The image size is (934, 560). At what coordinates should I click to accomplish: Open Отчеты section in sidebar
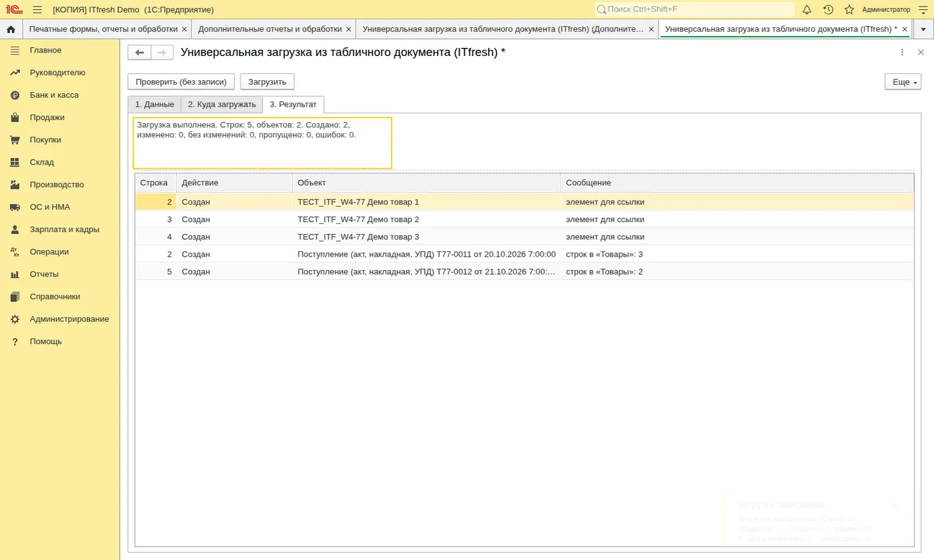44,274
